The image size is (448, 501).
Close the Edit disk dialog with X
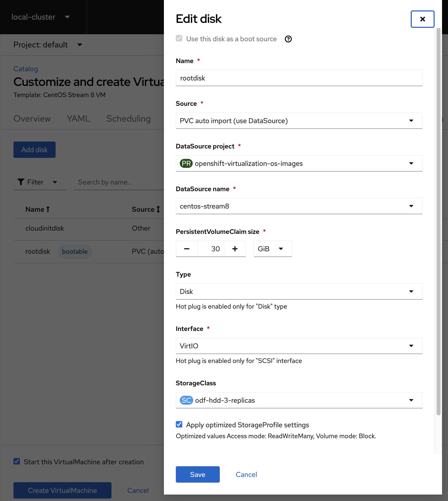422,19
